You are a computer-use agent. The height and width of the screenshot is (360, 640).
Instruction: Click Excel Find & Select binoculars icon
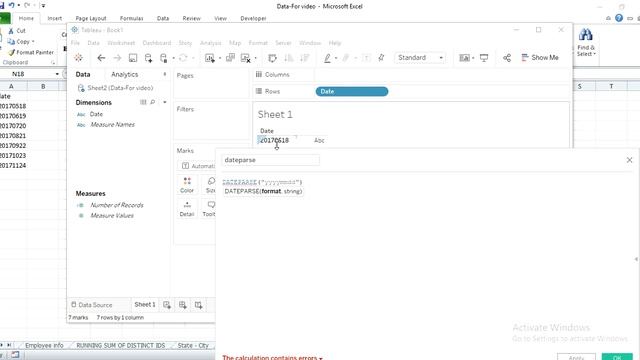(585, 35)
